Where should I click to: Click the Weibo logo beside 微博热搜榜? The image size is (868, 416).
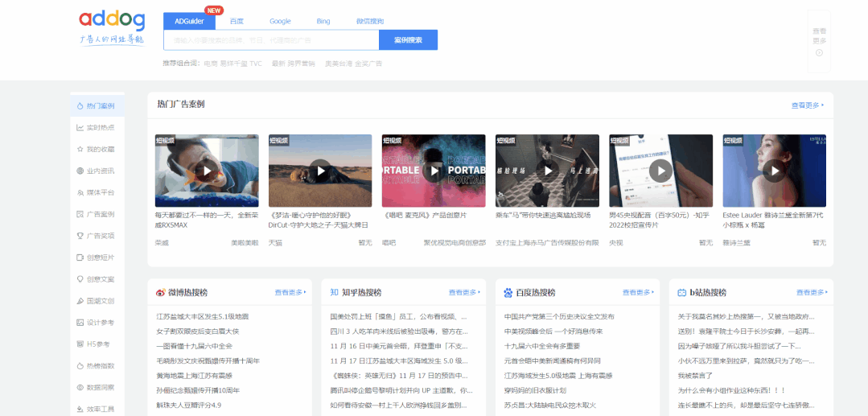point(161,292)
